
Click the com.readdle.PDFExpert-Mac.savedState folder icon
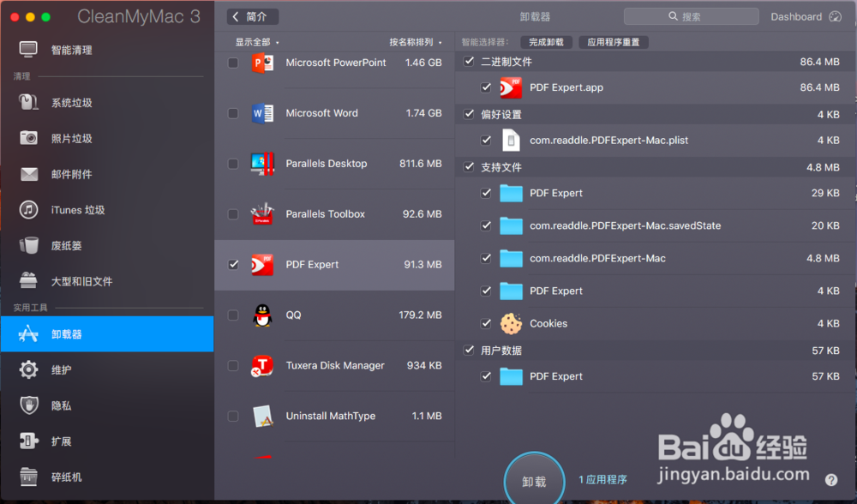click(x=511, y=225)
